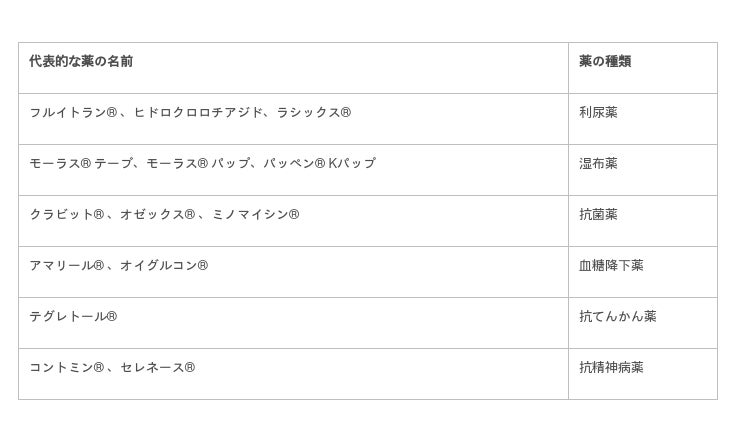Select the 利尿薬 cell
Viewport: 740px width, 440px height.
click(598, 113)
